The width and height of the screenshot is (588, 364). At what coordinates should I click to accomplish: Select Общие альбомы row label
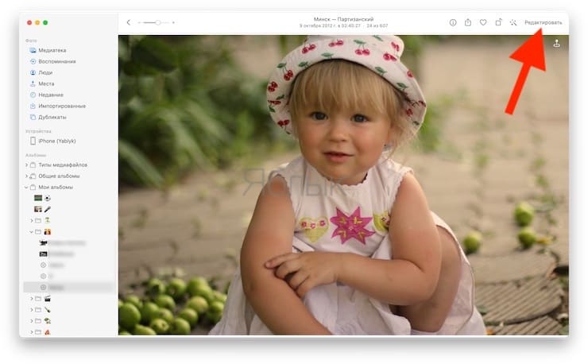pyautogui.click(x=59, y=176)
